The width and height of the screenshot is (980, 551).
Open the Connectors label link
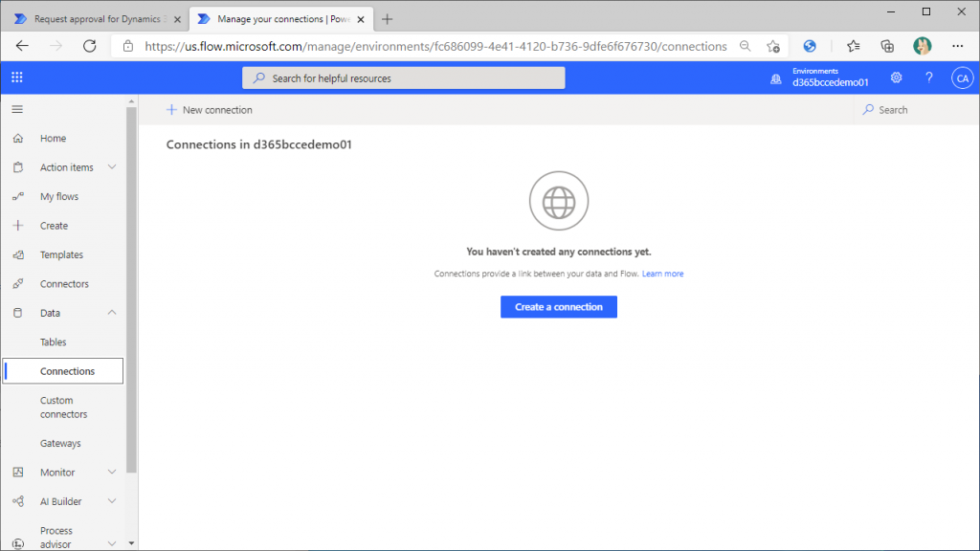click(x=64, y=283)
